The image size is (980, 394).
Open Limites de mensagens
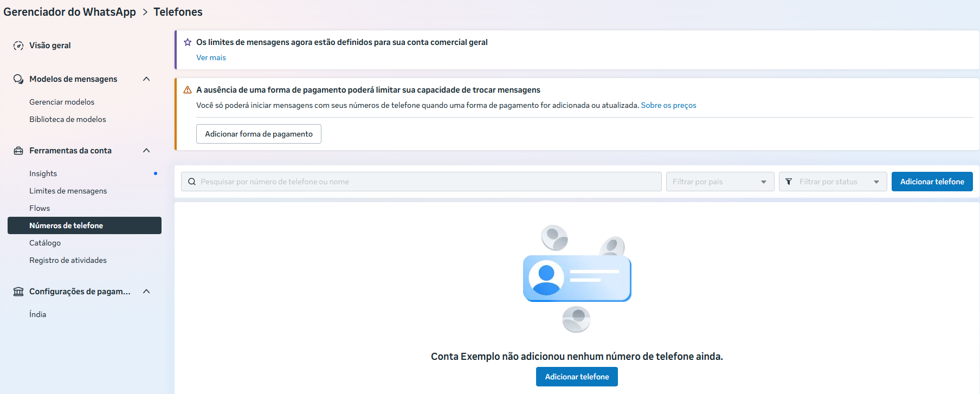click(68, 191)
